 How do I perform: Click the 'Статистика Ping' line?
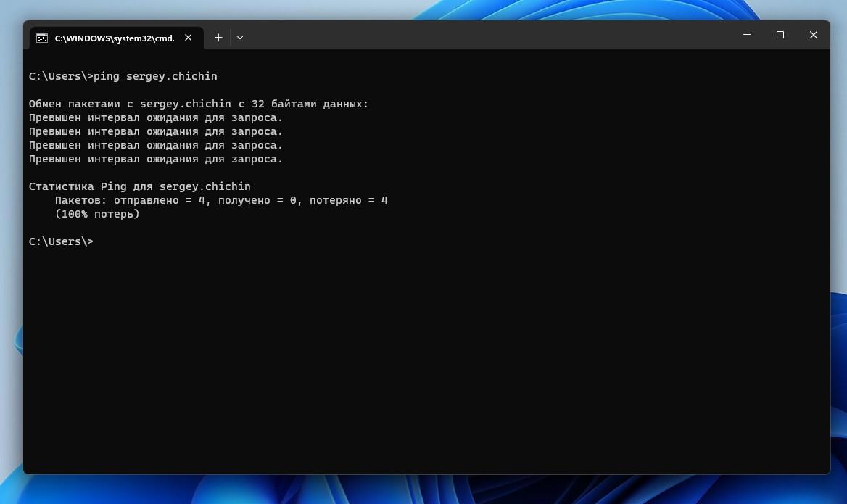click(139, 186)
